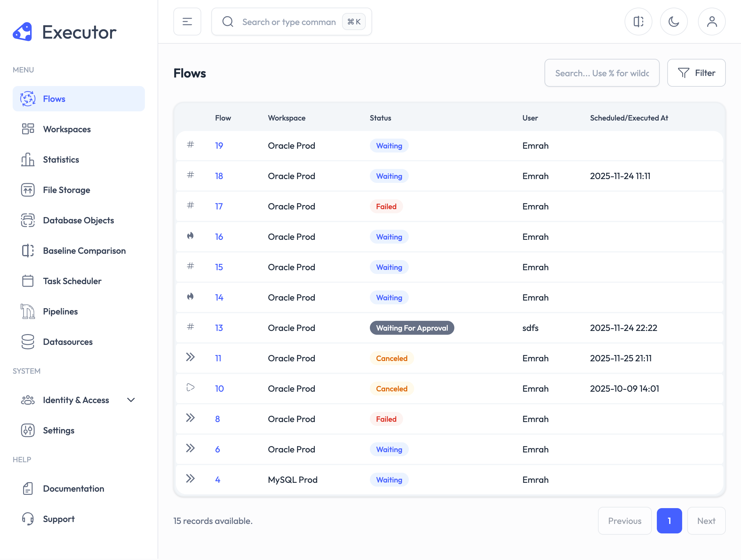Open Pipelines from the sidebar
741x560 pixels.
pos(60,312)
